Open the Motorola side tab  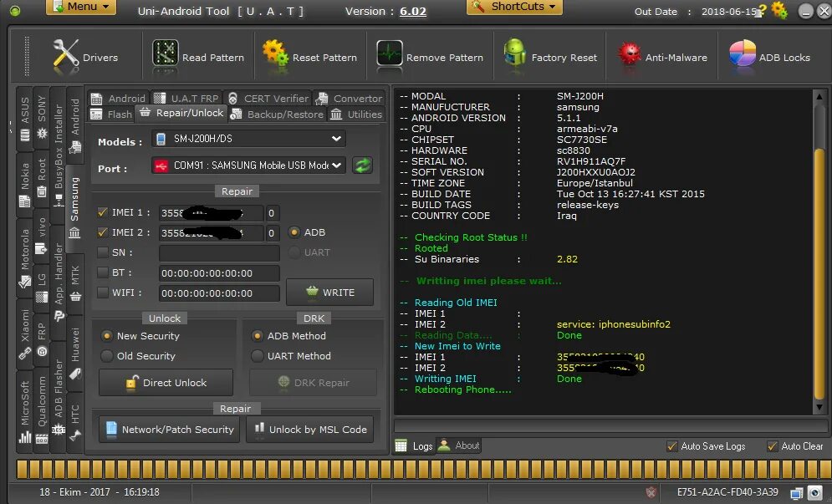pos(24,257)
